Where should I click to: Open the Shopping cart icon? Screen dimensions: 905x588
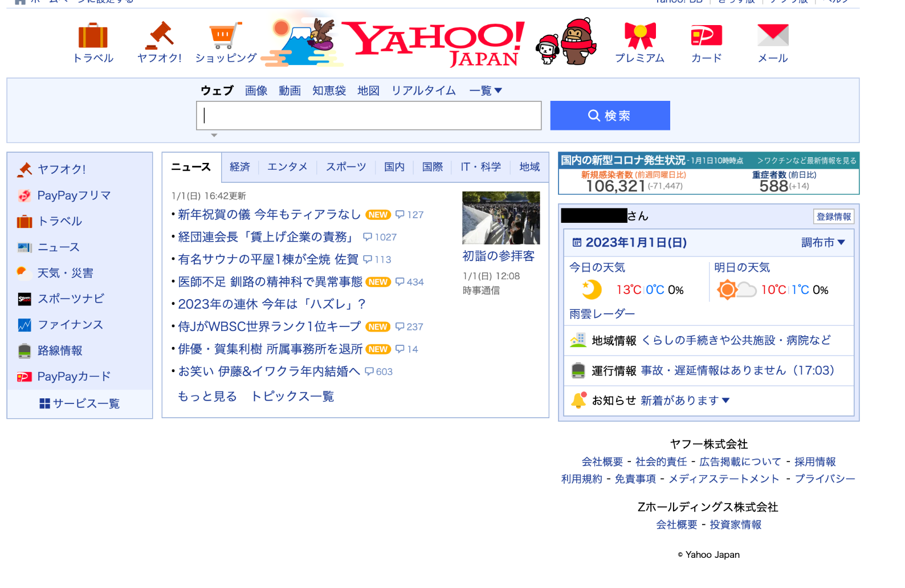coord(225,36)
